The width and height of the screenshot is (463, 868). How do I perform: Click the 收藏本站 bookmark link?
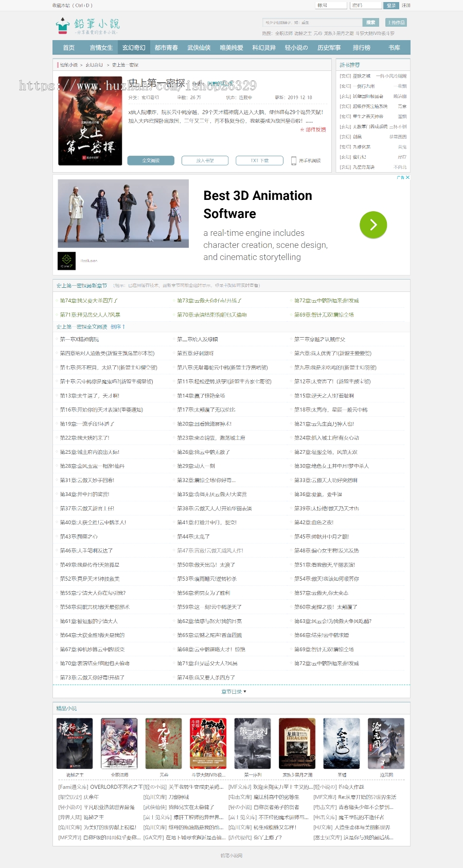[x=72, y=6]
